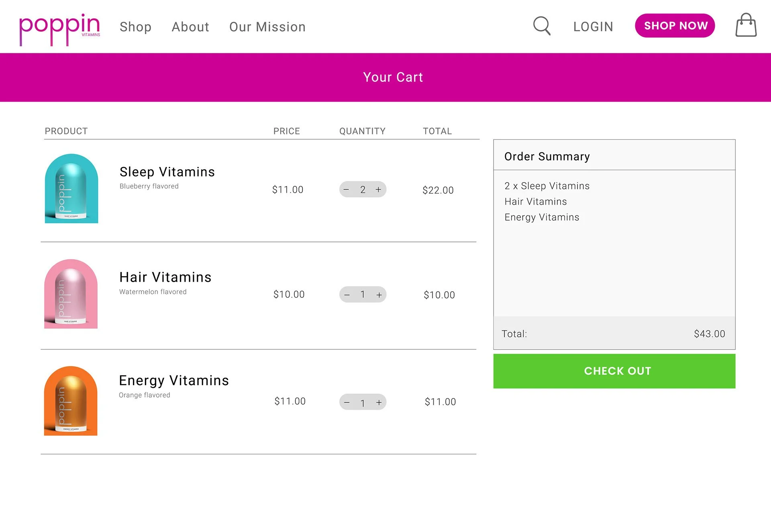This screenshot has width=771, height=532.
Task: Increase Hair Vitamins quantity with plus
Action: click(x=379, y=295)
